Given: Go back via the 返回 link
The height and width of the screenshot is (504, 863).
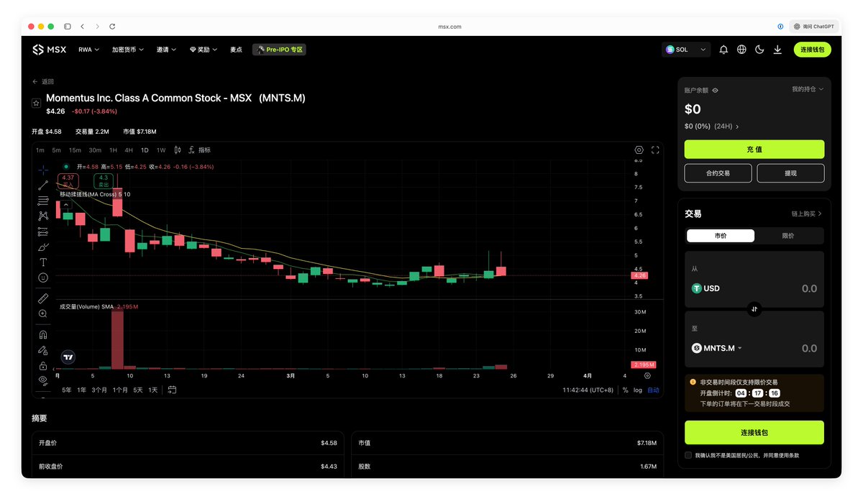Looking at the screenshot, I should tap(43, 82).
